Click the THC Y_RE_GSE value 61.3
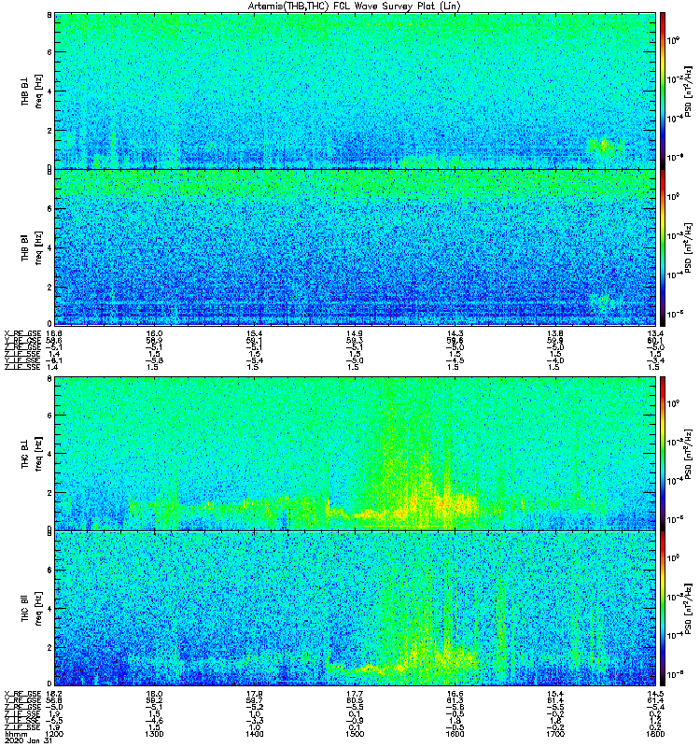700x747 pixels. tap(455, 700)
